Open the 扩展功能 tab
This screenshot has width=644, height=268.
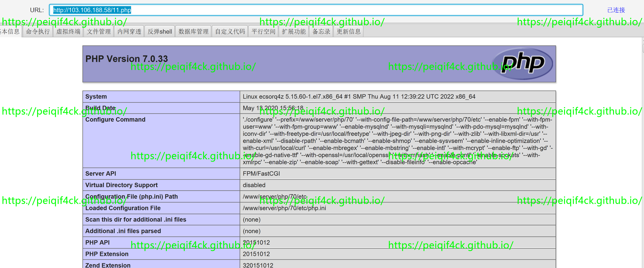(294, 31)
